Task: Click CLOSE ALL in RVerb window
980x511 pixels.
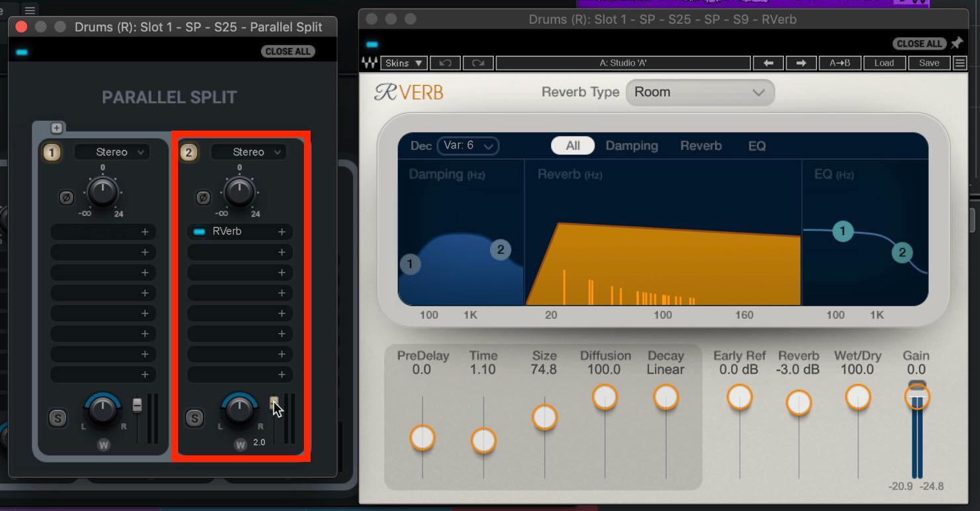Action: pos(919,43)
